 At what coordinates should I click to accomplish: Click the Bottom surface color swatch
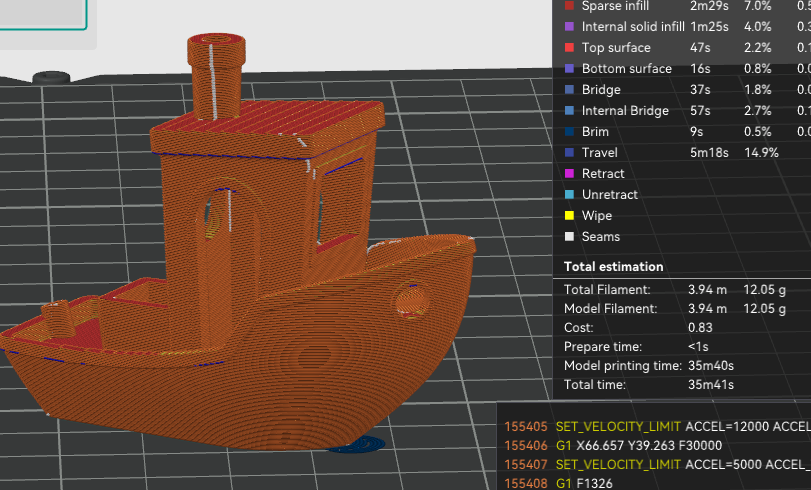click(x=570, y=69)
